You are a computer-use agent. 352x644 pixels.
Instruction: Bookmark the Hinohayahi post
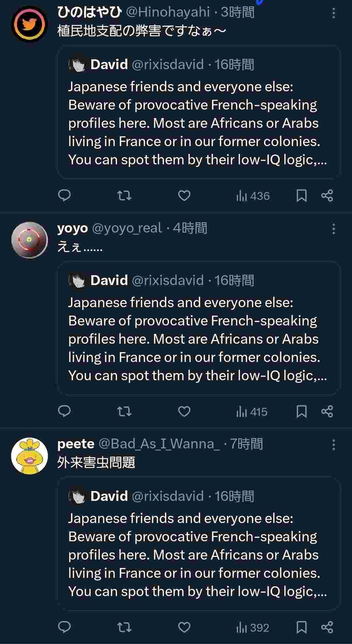click(x=301, y=196)
